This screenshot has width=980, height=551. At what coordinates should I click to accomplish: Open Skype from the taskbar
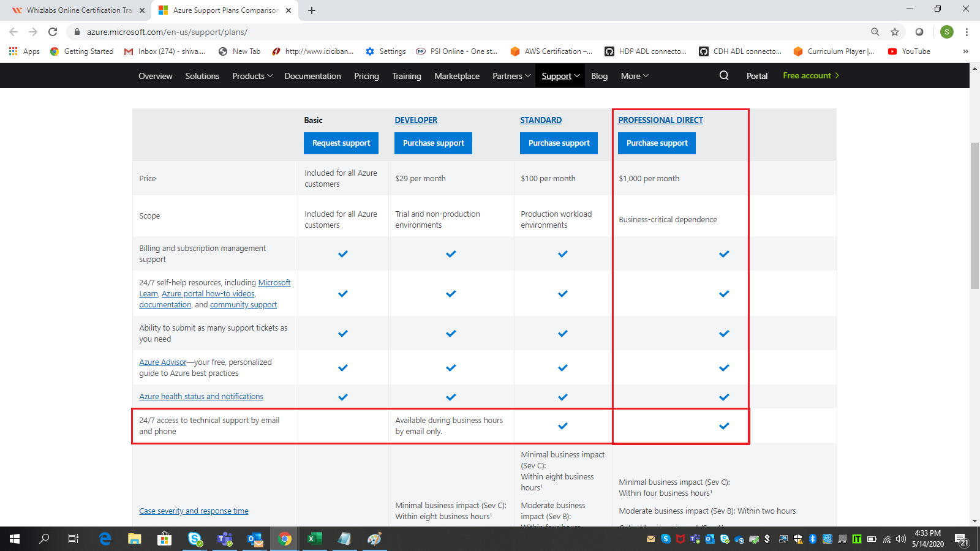pos(195,539)
